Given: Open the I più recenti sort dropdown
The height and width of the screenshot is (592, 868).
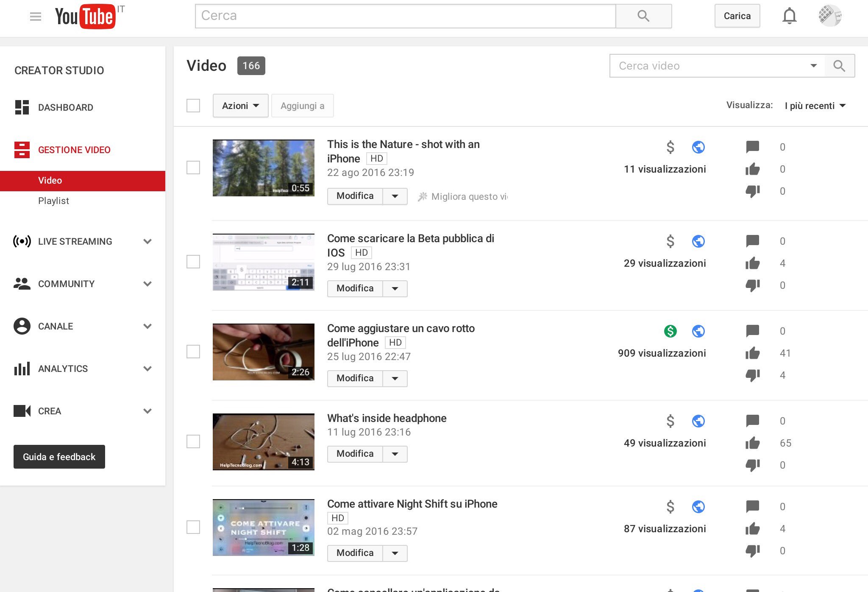Looking at the screenshot, I should 815,106.
